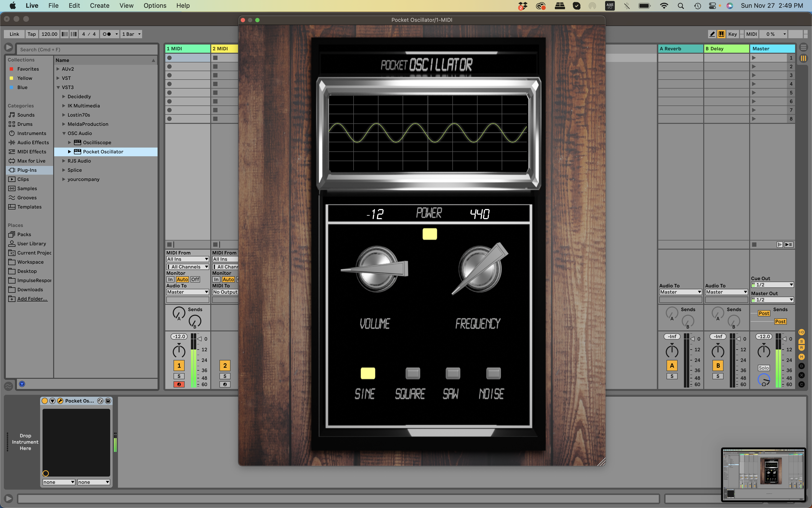Click the 120.00 tempo field

(x=49, y=34)
